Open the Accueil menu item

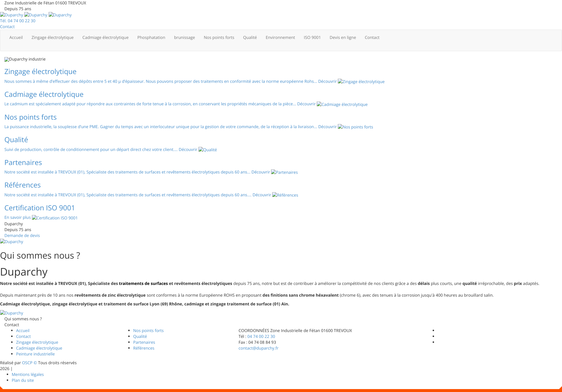(16, 37)
